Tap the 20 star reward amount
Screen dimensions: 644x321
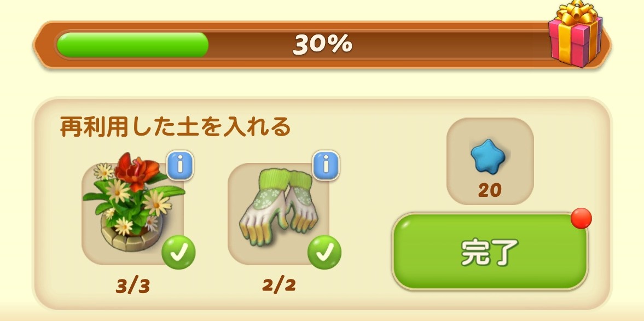tap(490, 190)
